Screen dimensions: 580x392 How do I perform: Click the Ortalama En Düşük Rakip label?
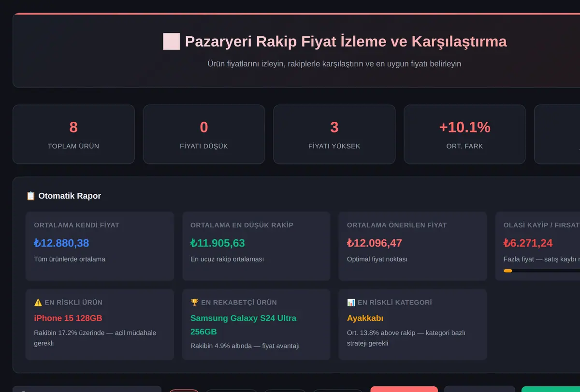coord(242,225)
